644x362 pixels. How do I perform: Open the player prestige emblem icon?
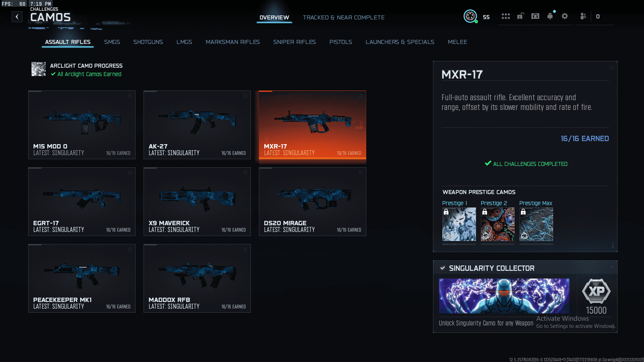coord(470,16)
